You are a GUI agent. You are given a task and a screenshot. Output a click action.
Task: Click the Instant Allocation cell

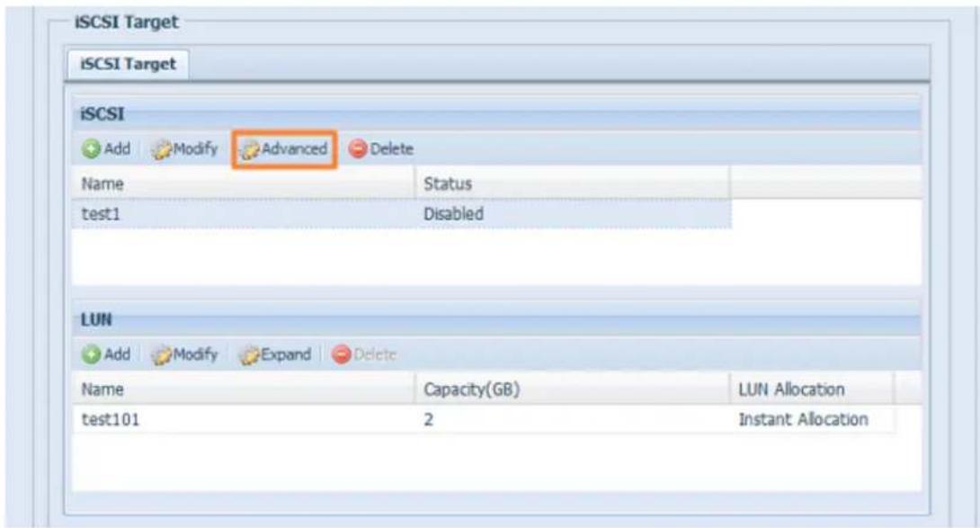click(802, 419)
